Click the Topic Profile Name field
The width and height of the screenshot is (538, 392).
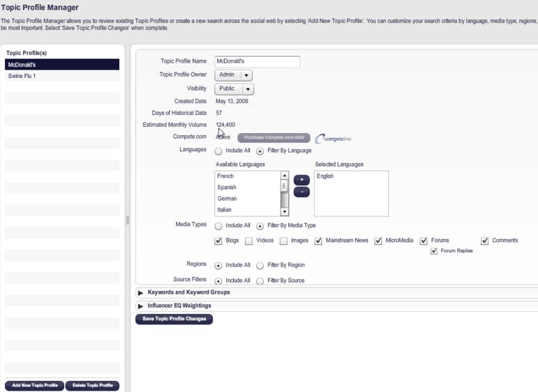[x=258, y=61]
